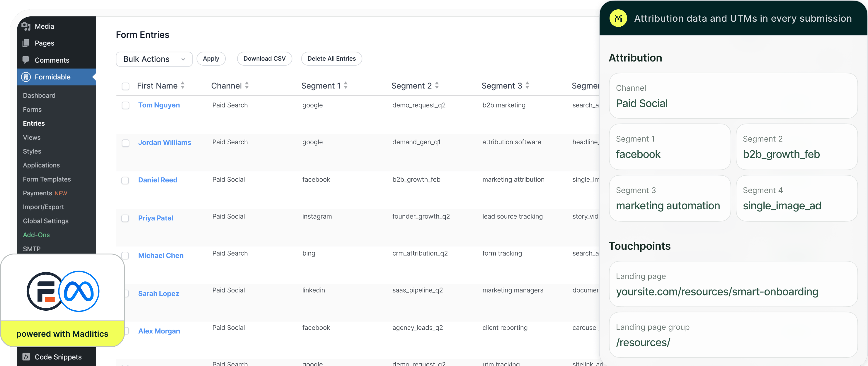Go to Import/Export in the submenu
The width and height of the screenshot is (868, 366).
coord(43,207)
